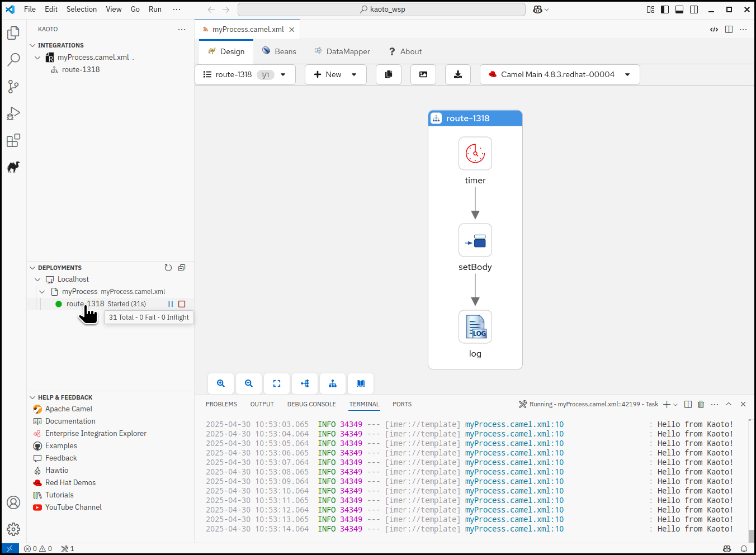This screenshot has width=756, height=555.
Task: Select the setBody node in the diagram
Action: pos(475,240)
